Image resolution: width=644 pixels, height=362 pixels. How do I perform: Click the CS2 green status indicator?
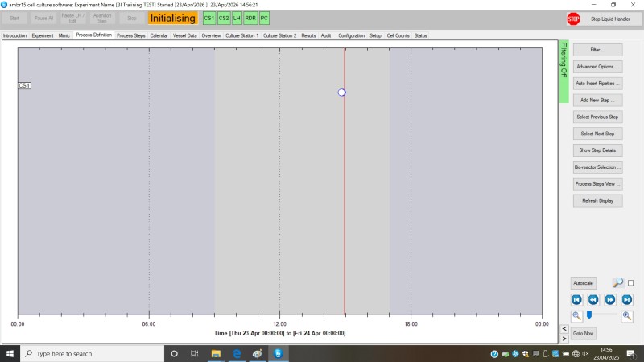click(x=224, y=18)
